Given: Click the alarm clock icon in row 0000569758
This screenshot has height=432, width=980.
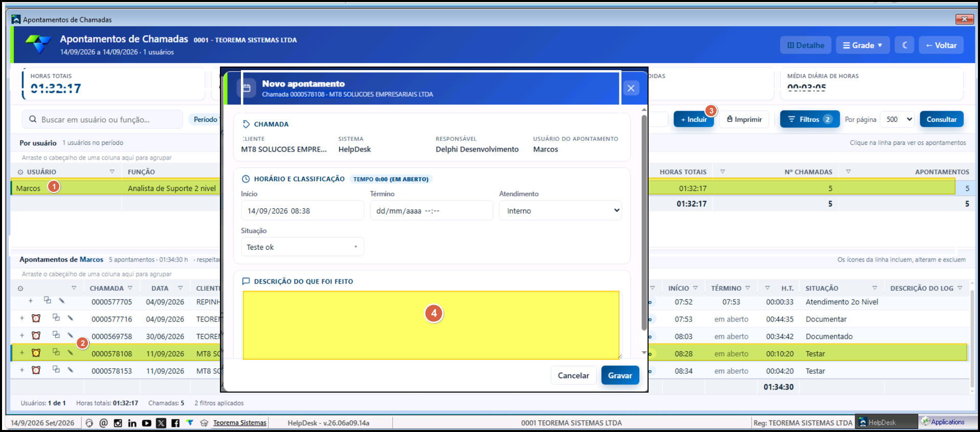Looking at the screenshot, I should click(x=36, y=336).
